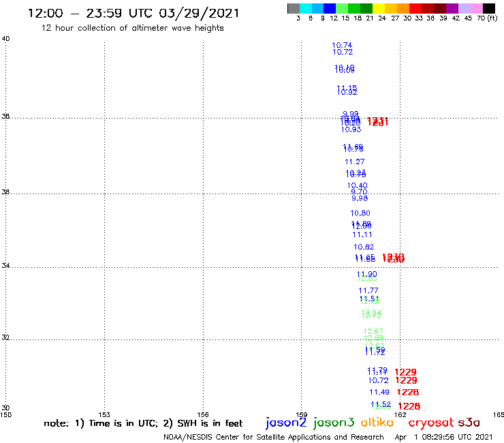This screenshot has width=504, height=443.
Task: Select the '11.11' wave height value
Action: pos(362,234)
